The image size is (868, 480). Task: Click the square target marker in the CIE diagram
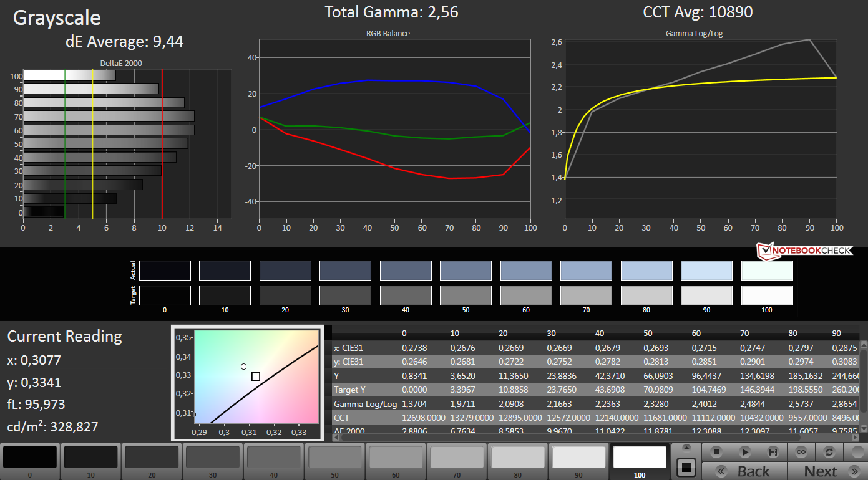click(x=256, y=376)
